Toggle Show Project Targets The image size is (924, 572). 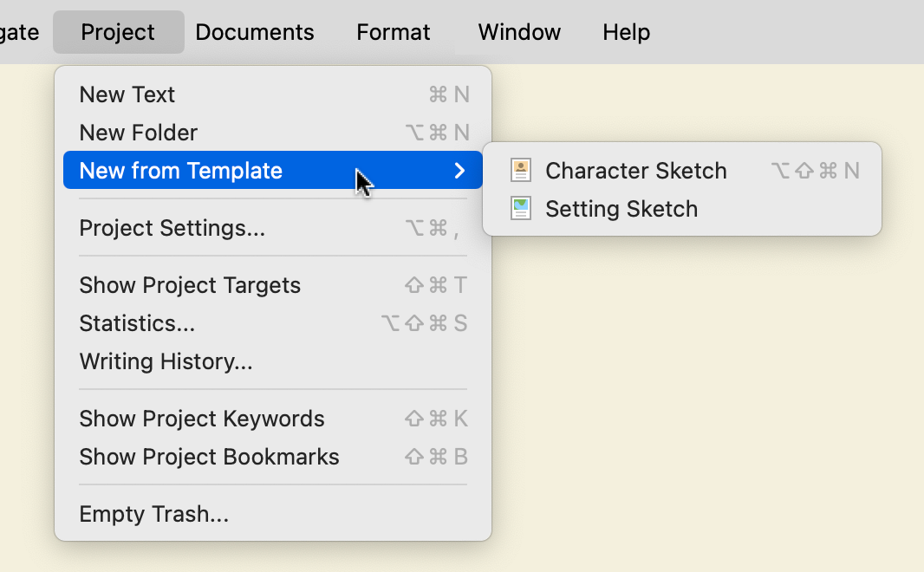point(190,285)
